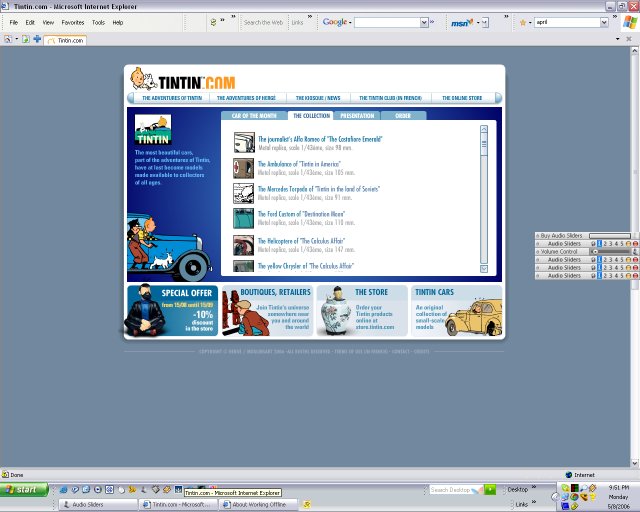Select The Collection tab
Screen dimensions: 640x512
tap(311, 116)
